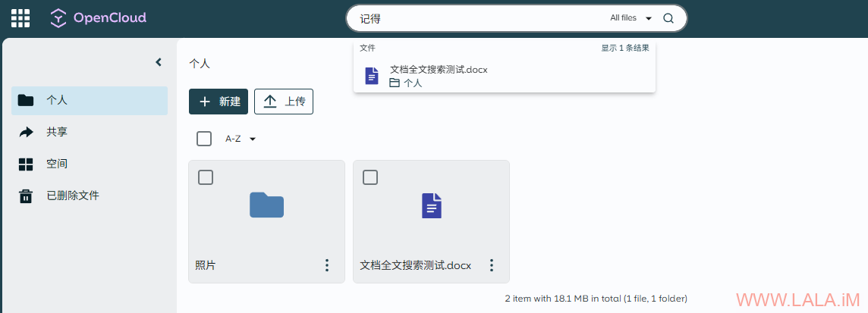Open three-dot menu for 文档全文搜索测试.docx

492,265
